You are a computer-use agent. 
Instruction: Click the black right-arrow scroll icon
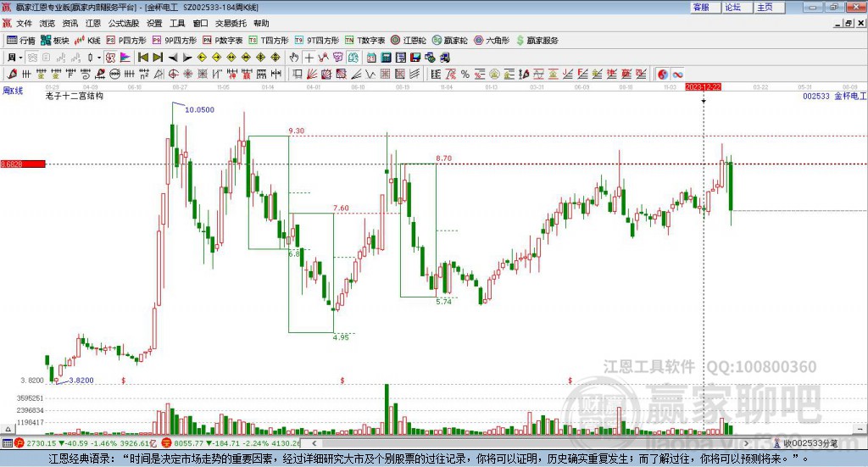187,58
